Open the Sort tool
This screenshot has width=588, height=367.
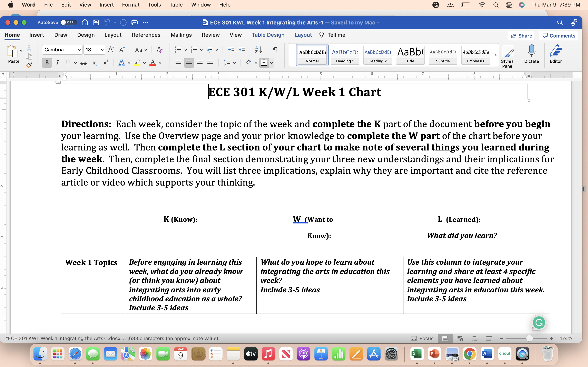click(258, 50)
